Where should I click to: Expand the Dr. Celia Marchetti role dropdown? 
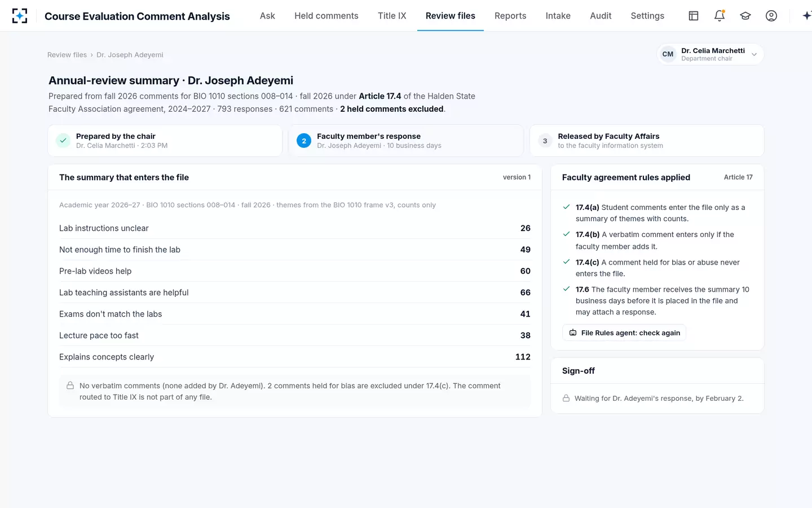click(710, 54)
